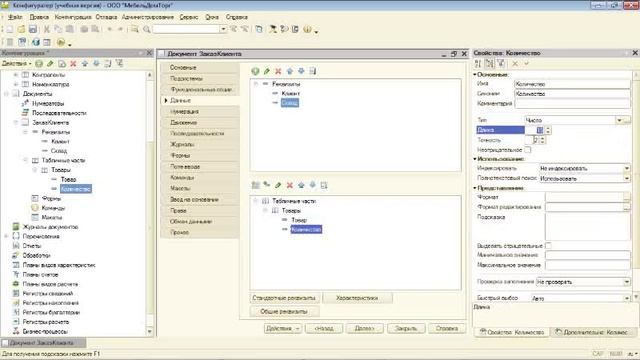
Task: Add tabular attribute icon above Табличные части list
Action: click(267, 185)
